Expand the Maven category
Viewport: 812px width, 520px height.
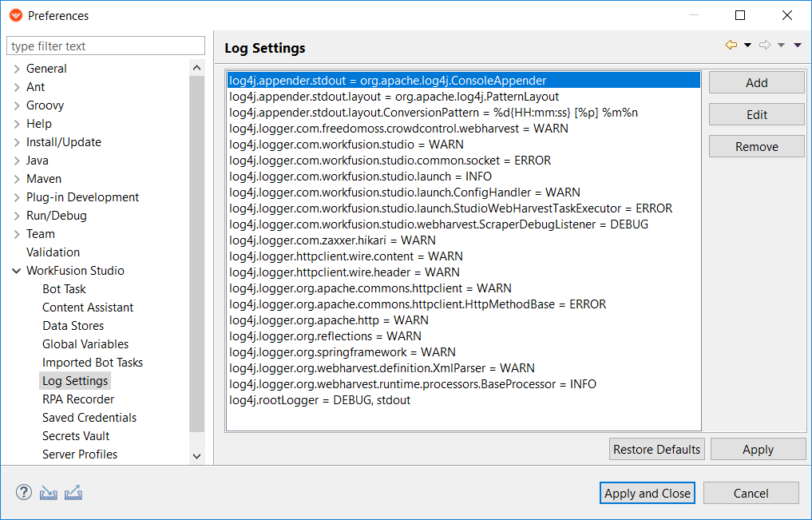click(17, 179)
